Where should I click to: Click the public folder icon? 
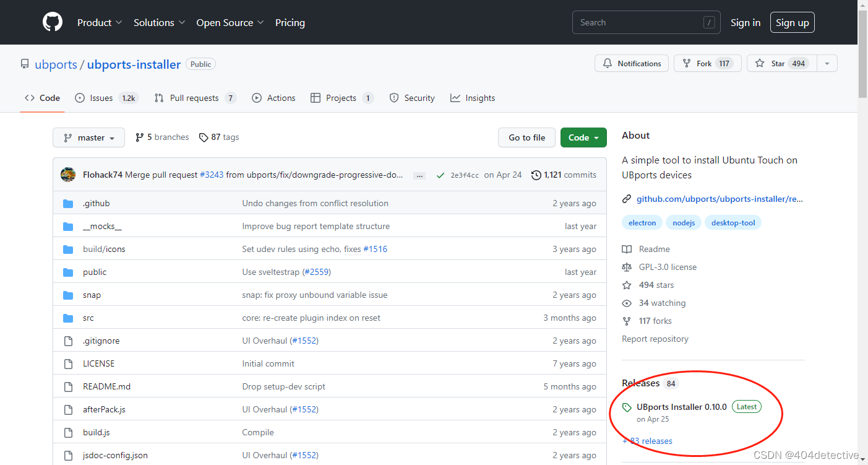coord(68,272)
